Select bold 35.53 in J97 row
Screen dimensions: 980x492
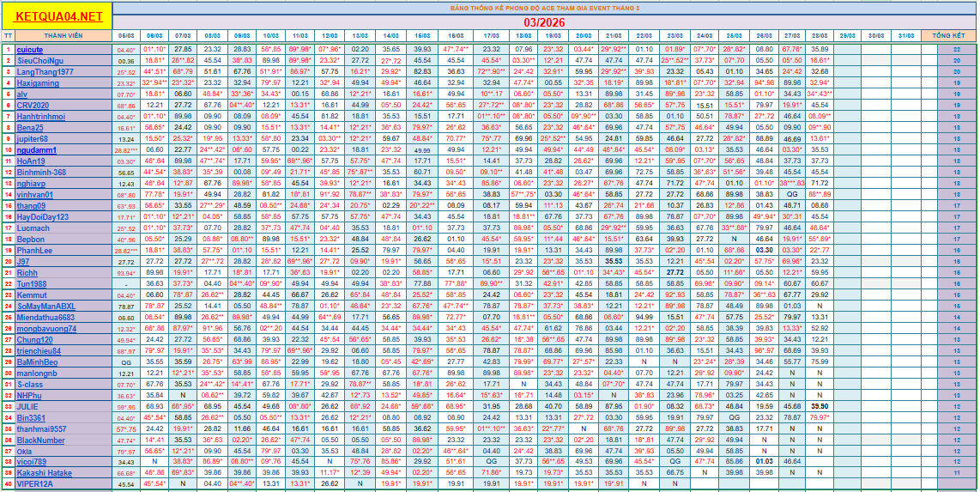(613, 262)
